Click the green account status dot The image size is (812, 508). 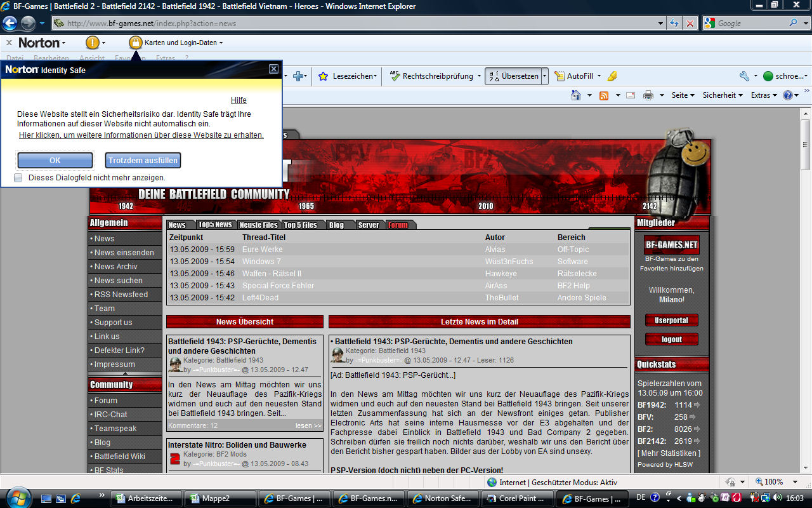768,76
